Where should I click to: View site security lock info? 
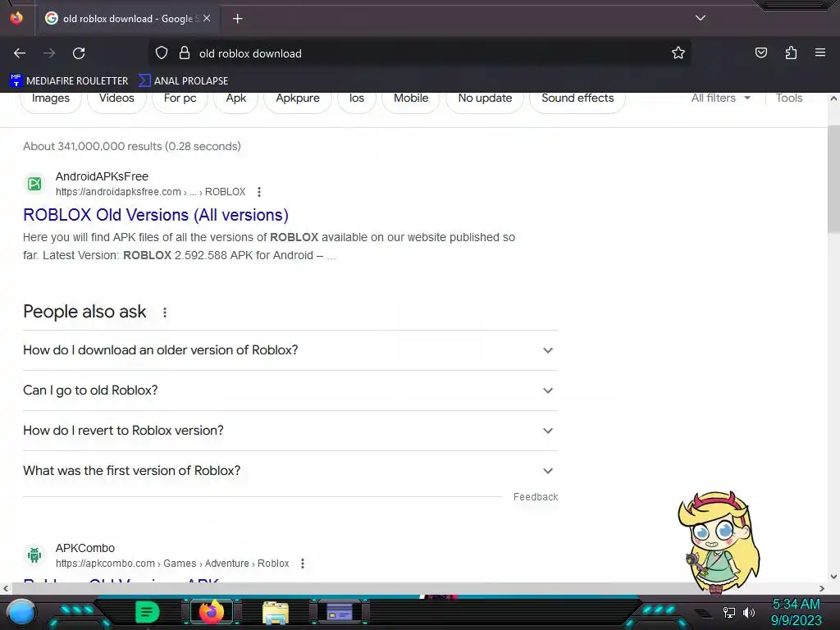[x=185, y=52]
